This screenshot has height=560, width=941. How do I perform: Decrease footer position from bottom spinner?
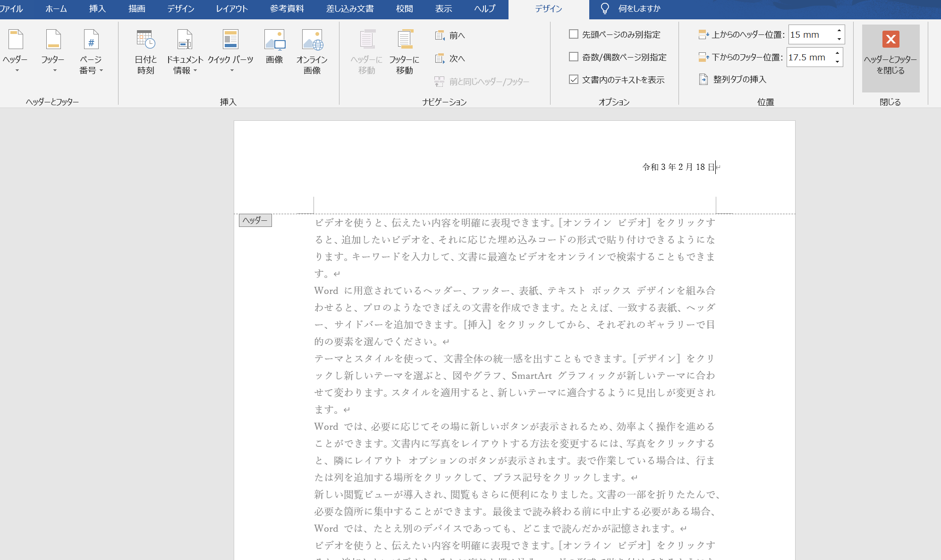(x=837, y=62)
